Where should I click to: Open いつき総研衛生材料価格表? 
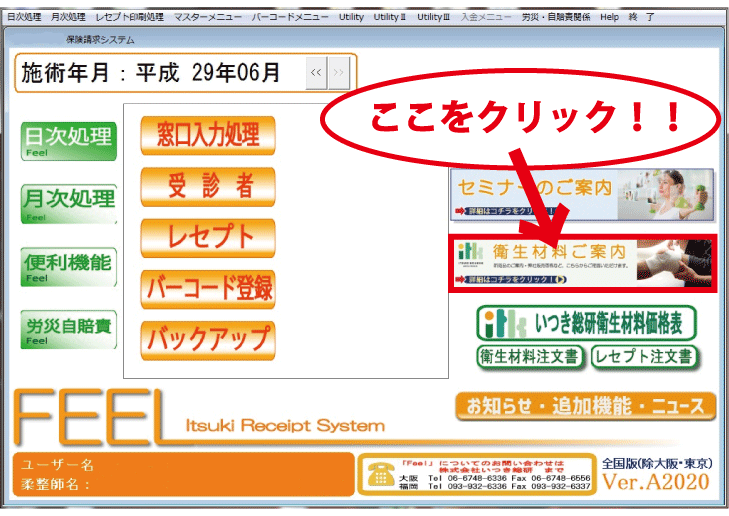pyautogui.click(x=586, y=323)
